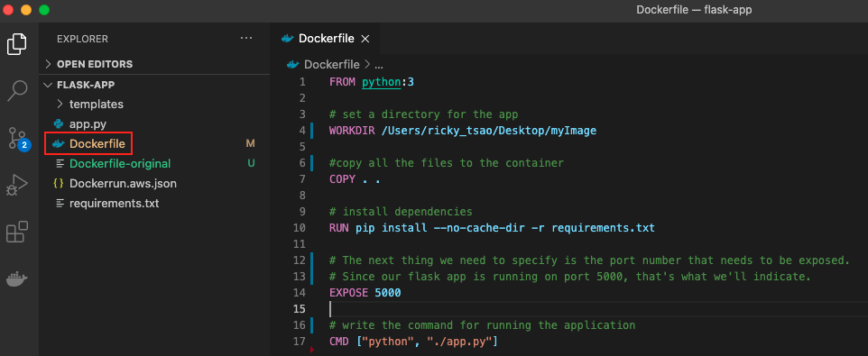
Task: Click line number 4 in gutter
Action: coord(301,131)
